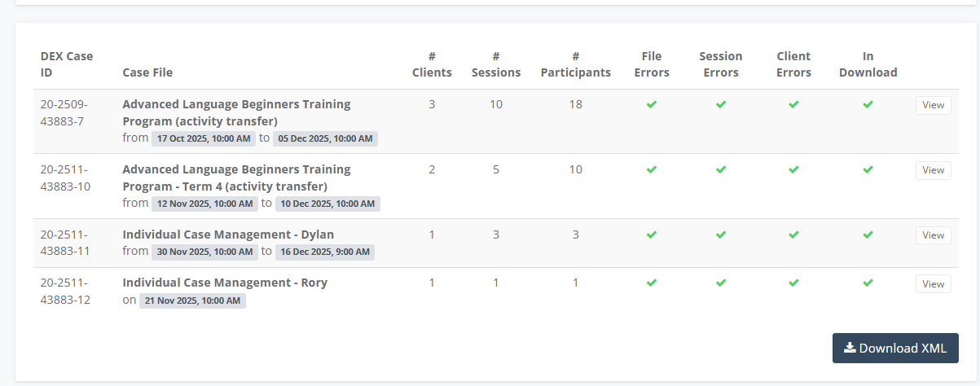
Task: Click the 17 Oct 2025 start date badge
Action: pos(204,138)
